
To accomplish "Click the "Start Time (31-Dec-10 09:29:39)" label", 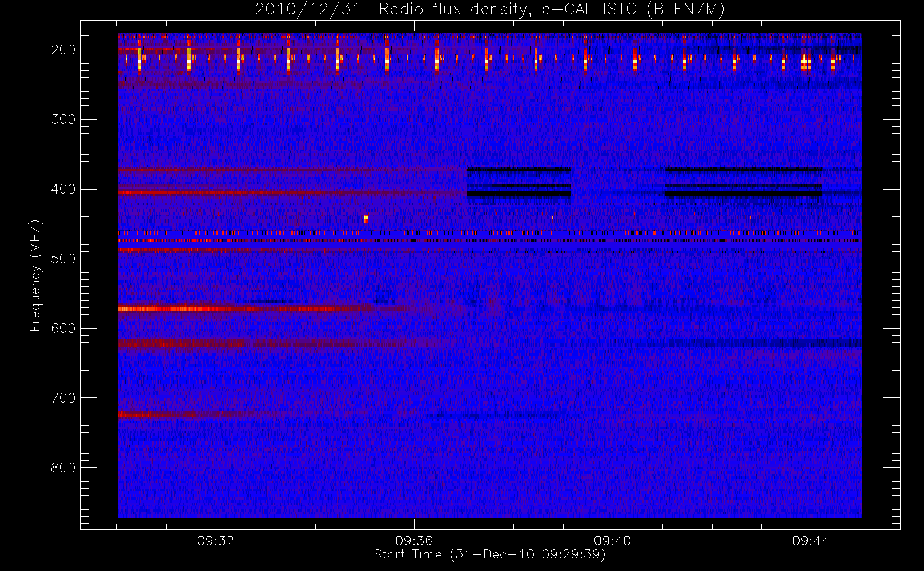I will 489,554.
